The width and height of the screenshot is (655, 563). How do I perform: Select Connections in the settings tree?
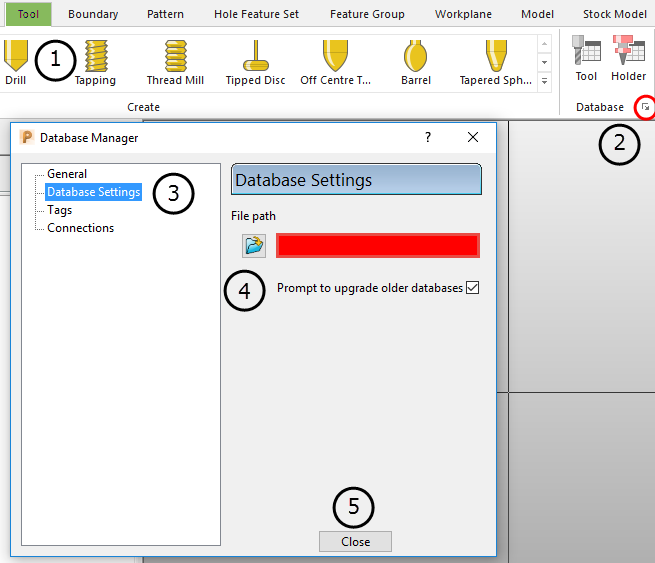(x=80, y=228)
